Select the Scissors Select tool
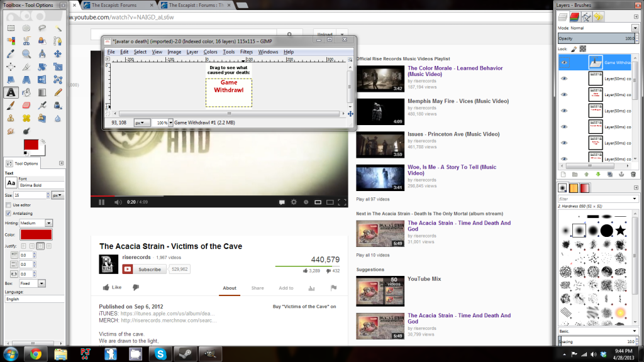Screen dimensions: 644x362 (26, 41)
